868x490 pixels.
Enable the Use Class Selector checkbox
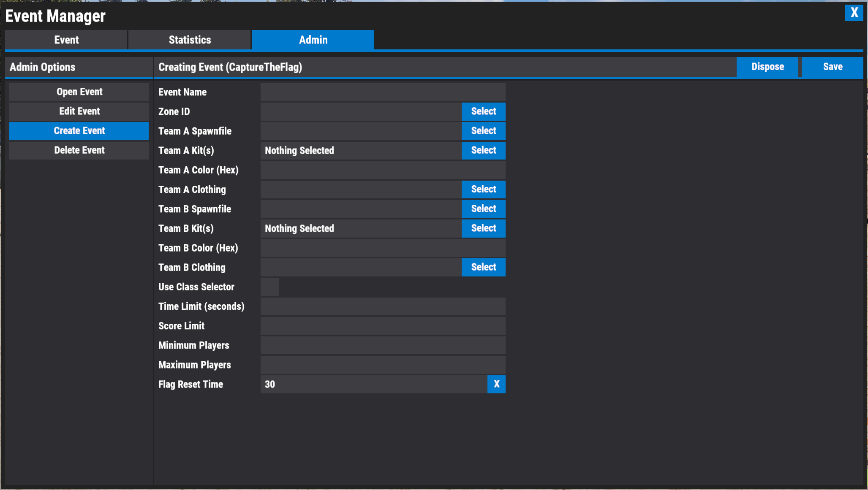tap(269, 287)
